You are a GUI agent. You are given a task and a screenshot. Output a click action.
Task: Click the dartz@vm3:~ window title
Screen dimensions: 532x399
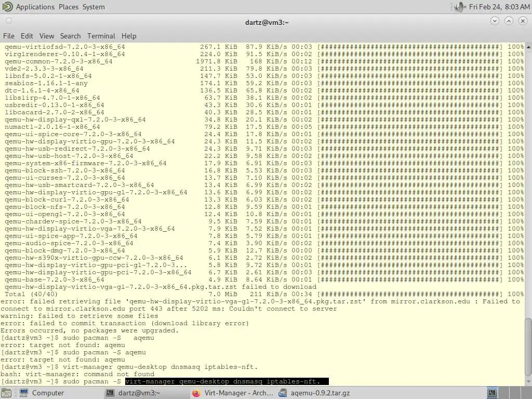coord(267,22)
